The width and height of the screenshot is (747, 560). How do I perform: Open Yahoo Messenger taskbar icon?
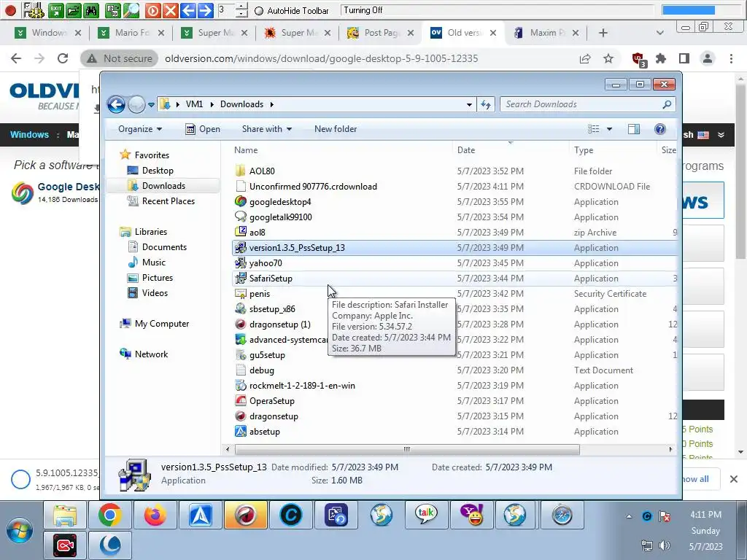tap(472, 515)
